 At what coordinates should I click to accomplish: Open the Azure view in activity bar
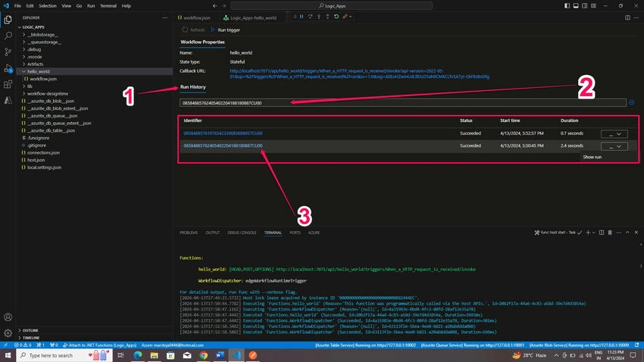(x=8, y=100)
